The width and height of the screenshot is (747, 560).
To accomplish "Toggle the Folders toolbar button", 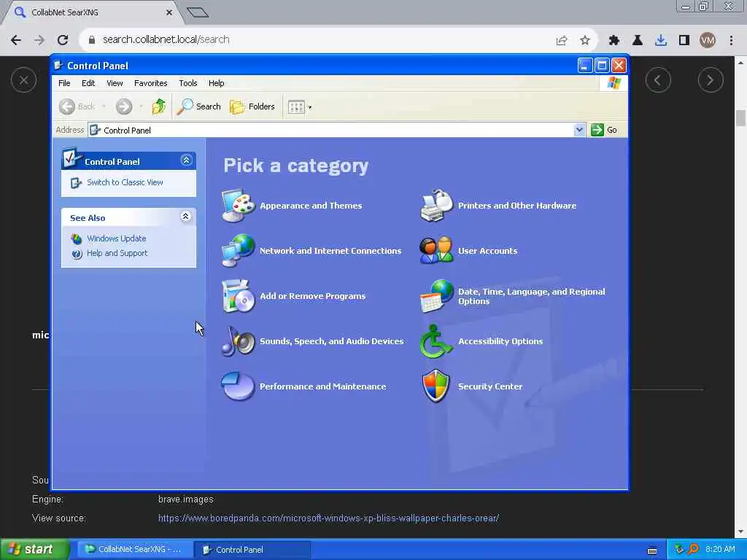I will point(252,106).
